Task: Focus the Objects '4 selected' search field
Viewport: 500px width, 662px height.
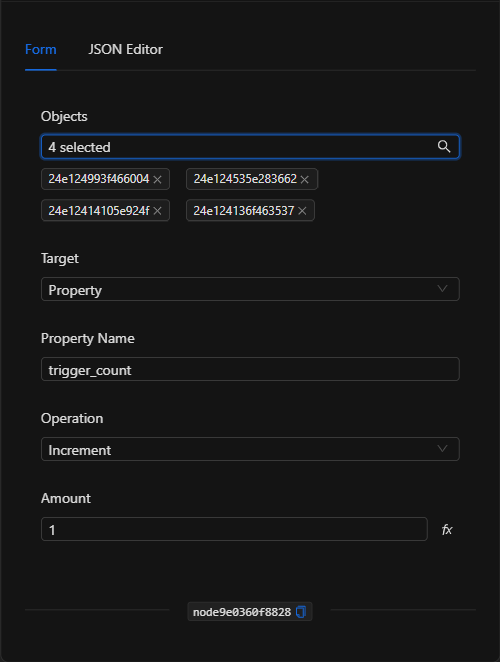Action: 250,147
